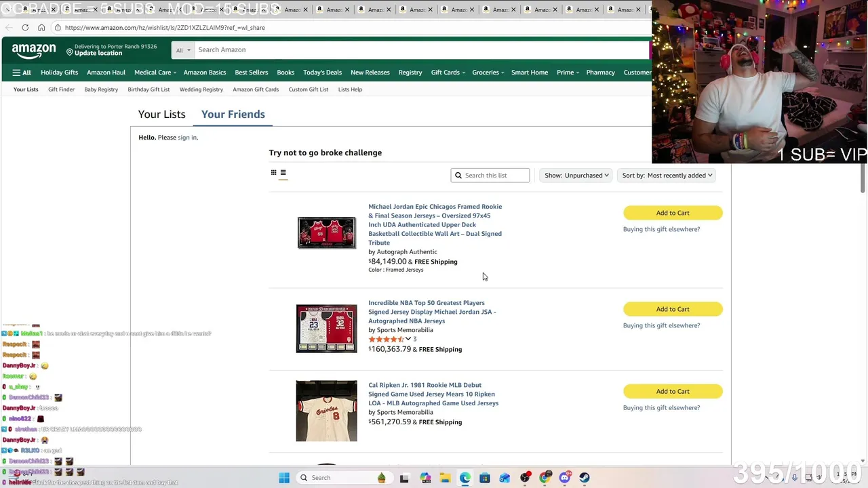Go to Smart Home section
The height and width of the screenshot is (488, 868).
pyautogui.click(x=530, y=73)
